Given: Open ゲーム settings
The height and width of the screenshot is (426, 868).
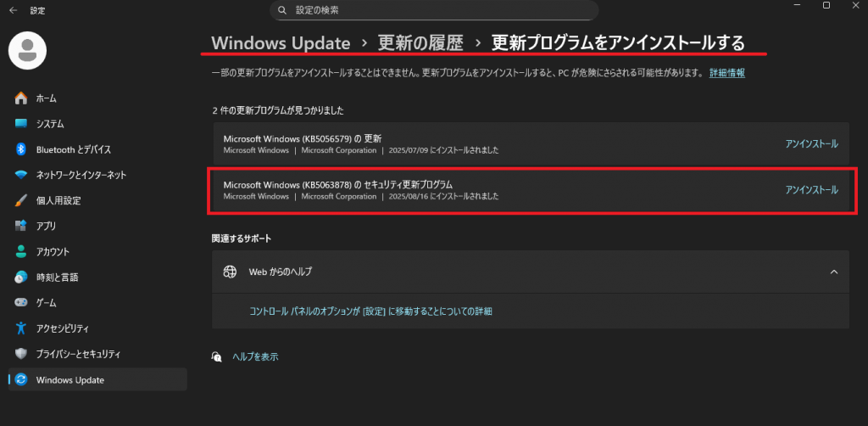Looking at the screenshot, I should point(97,303).
